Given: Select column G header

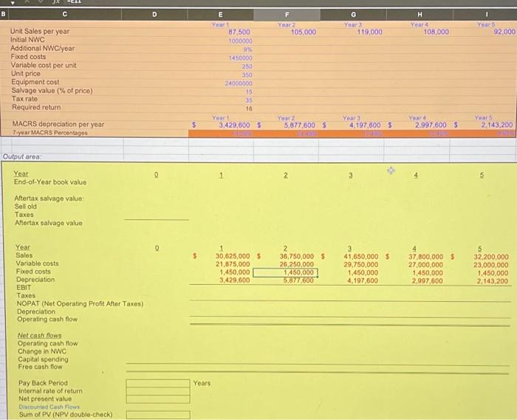Looking at the screenshot, I should coord(354,15).
